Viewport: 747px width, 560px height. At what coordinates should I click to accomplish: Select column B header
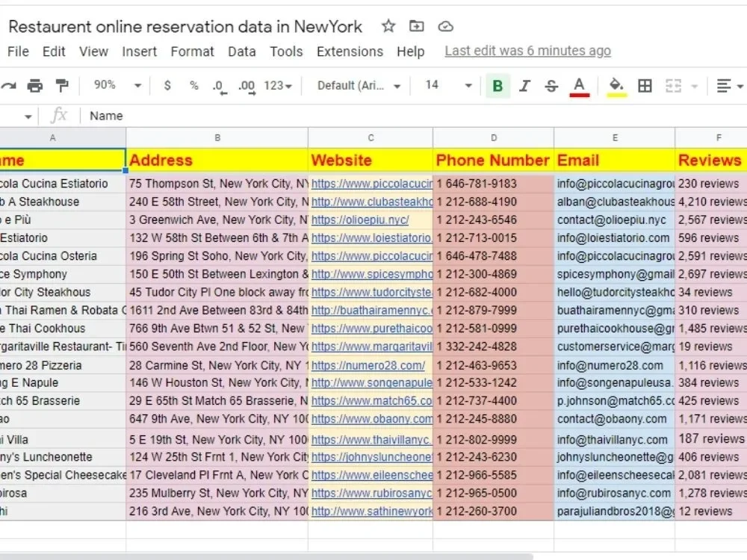pyautogui.click(x=217, y=137)
